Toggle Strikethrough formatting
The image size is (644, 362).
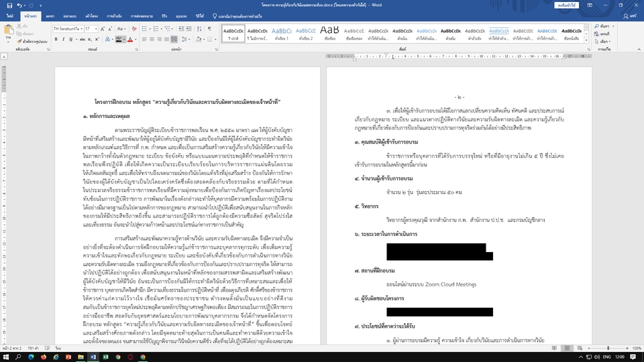coord(82,40)
